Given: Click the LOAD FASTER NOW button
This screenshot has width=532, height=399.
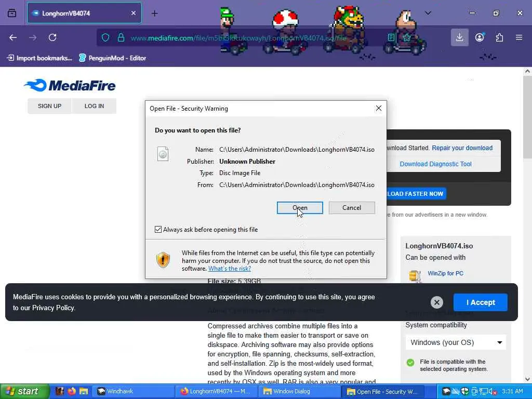Looking at the screenshot, I should tap(416, 194).
